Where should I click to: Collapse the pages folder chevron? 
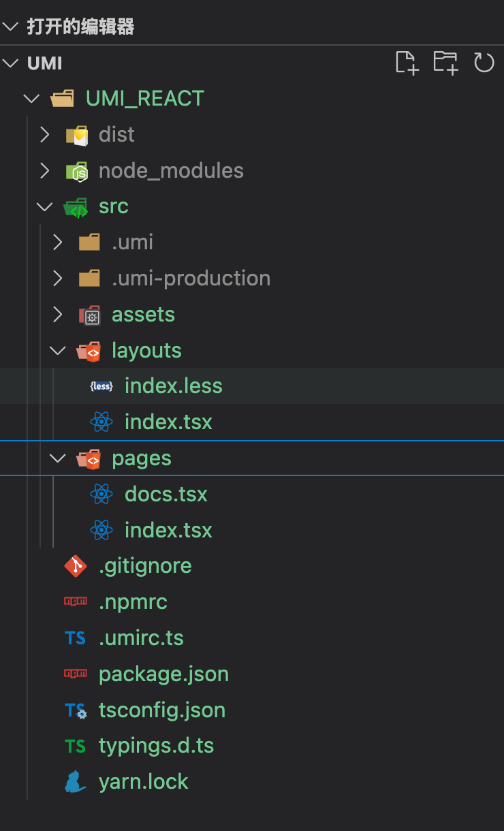(58, 458)
